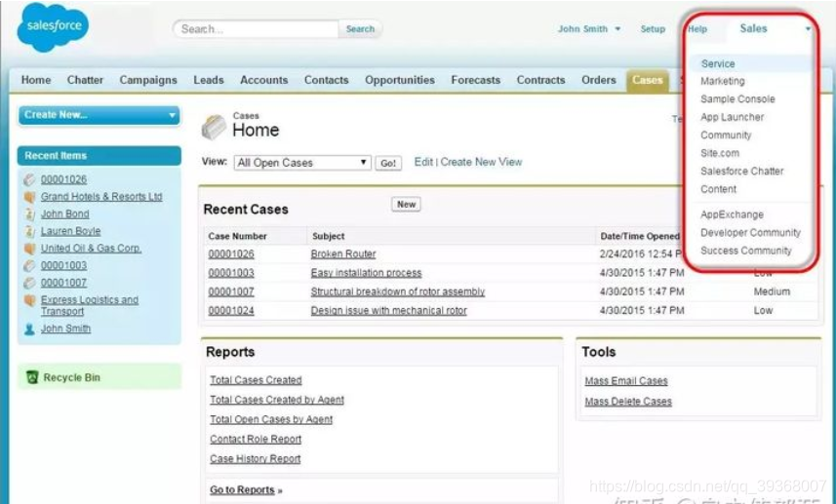Select Site.com from the app menu
836x504 pixels.
(720, 153)
